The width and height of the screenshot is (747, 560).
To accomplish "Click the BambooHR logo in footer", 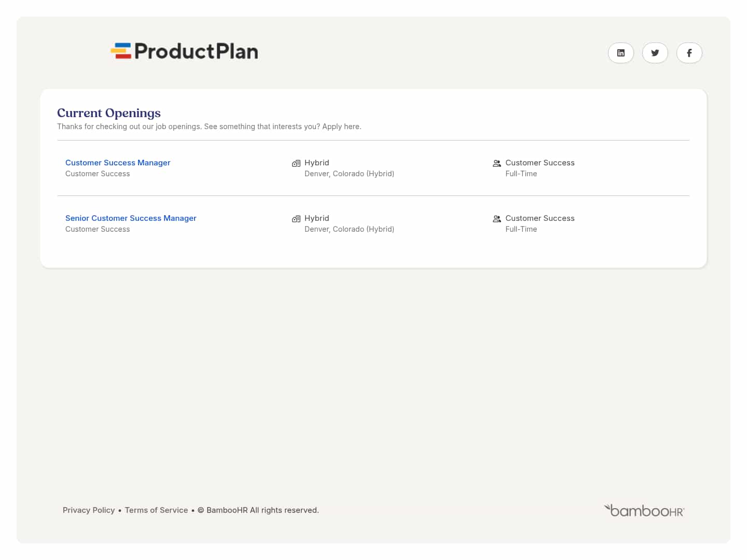I will 644,511.
